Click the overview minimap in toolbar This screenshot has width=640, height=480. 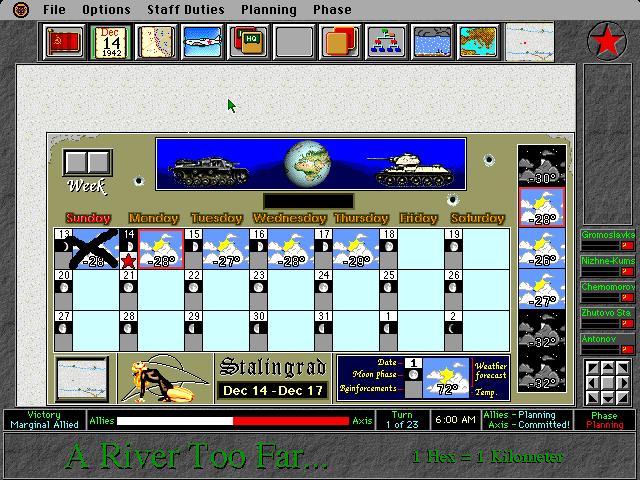pos(529,42)
